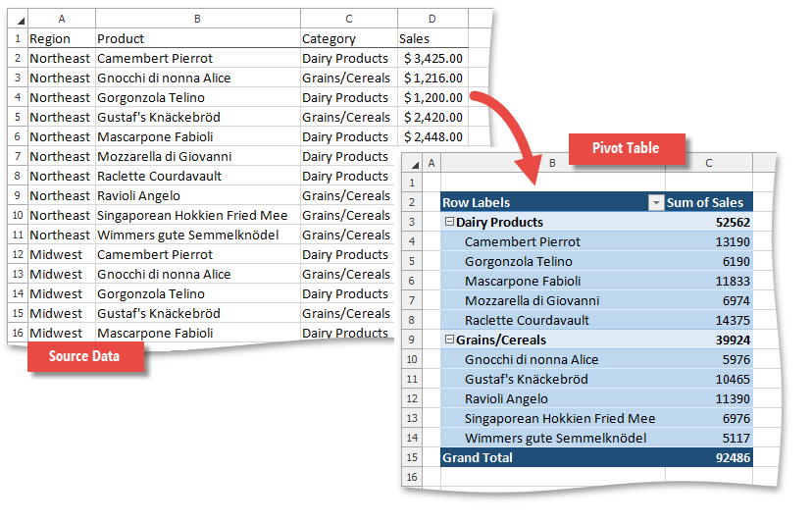Select pivot row Mozzarella di Giovanni
This screenshot has height=524, width=812.
click(x=553, y=300)
